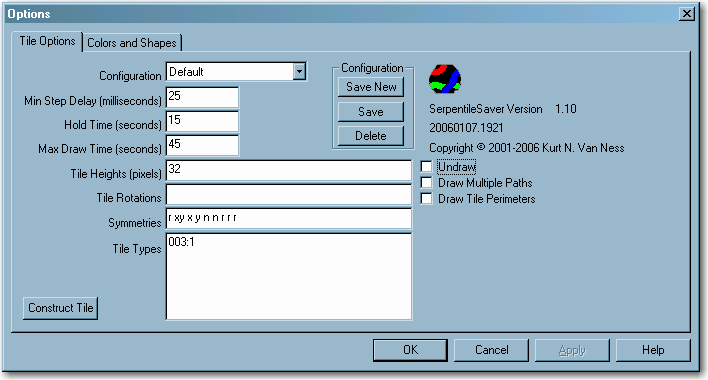The width and height of the screenshot is (708, 380).
Task: Click the SerpentileSaver colorful logo icon
Action: [445, 79]
